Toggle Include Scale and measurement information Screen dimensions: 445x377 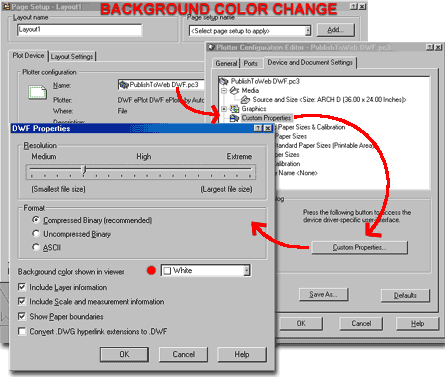coord(22,301)
